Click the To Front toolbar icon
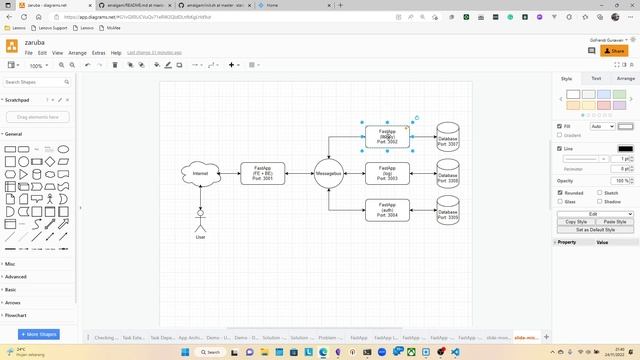This screenshot has width=640, height=360. click(130, 65)
